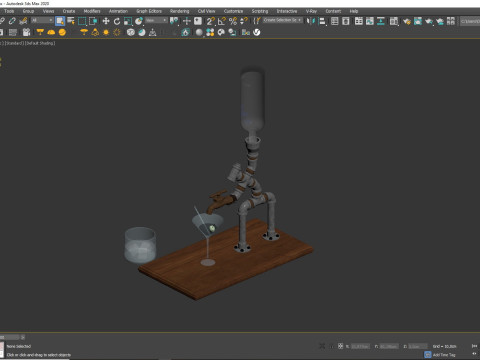This screenshot has width=480, height=360.
Task: Create a V-Ray dome light
Action: coord(51,32)
